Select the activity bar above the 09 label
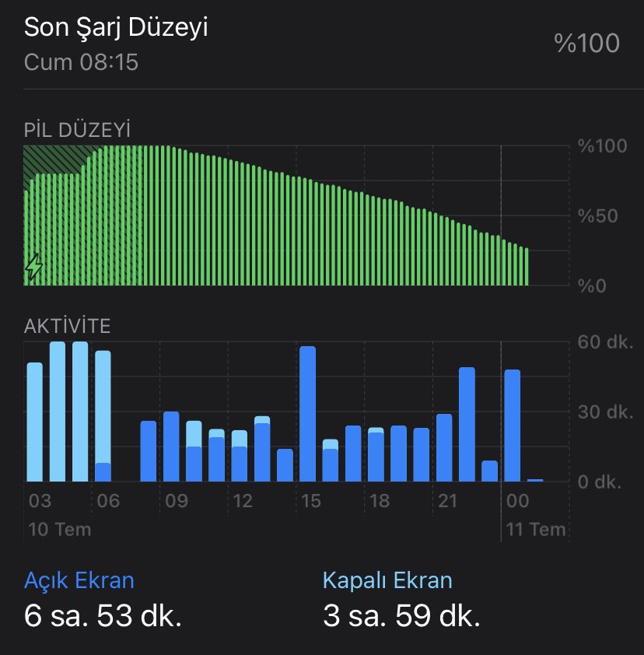The image size is (644, 655). (x=171, y=447)
